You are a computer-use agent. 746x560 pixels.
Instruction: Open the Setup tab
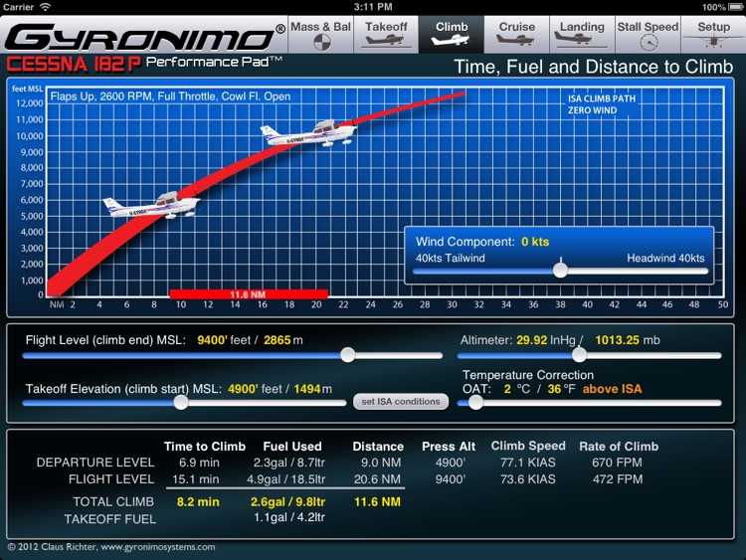[x=713, y=34]
